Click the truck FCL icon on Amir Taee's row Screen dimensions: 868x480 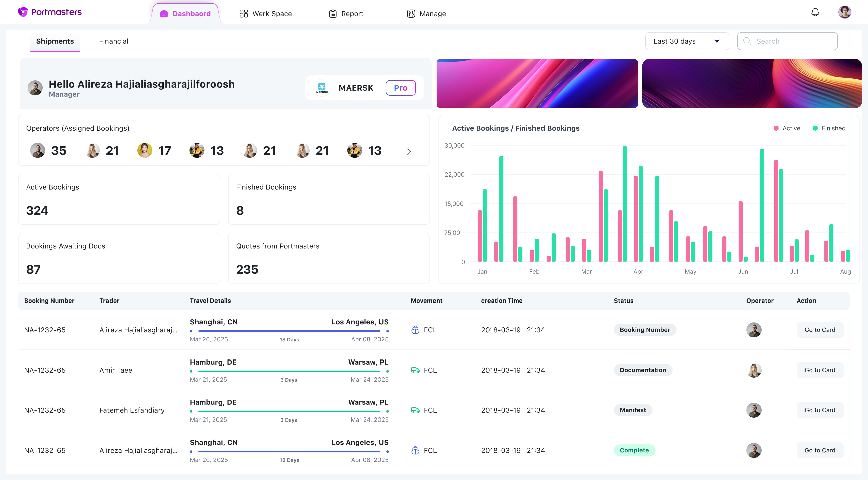[x=415, y=370]
